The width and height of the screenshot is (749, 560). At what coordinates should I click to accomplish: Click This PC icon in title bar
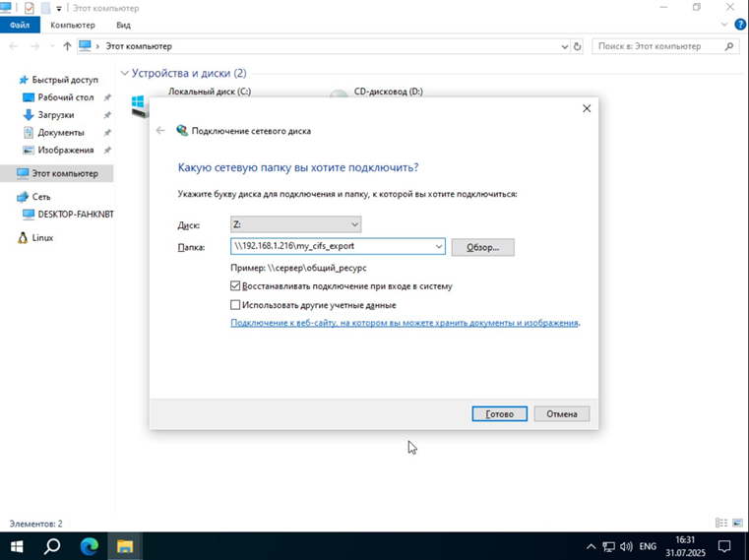click(5, 8)
